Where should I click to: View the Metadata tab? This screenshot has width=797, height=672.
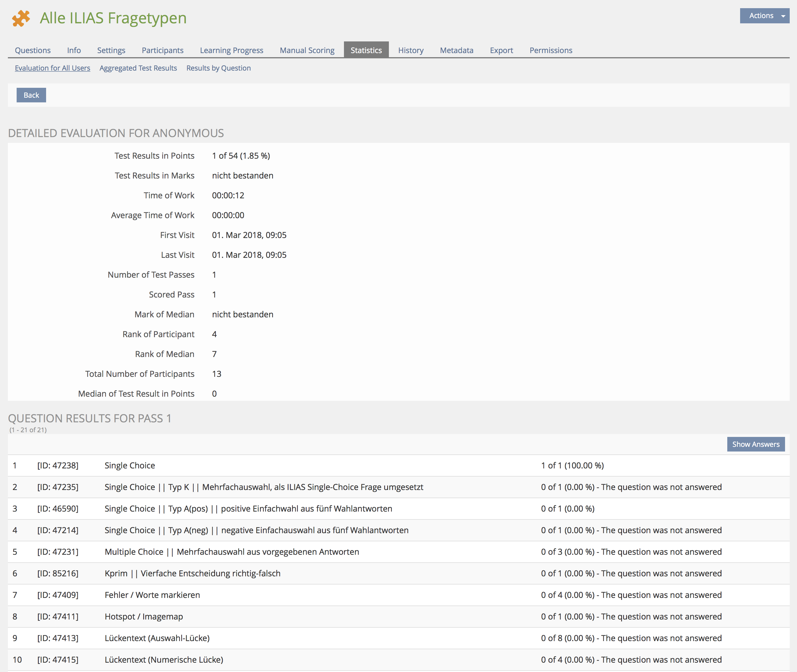(x=457, y=50)
